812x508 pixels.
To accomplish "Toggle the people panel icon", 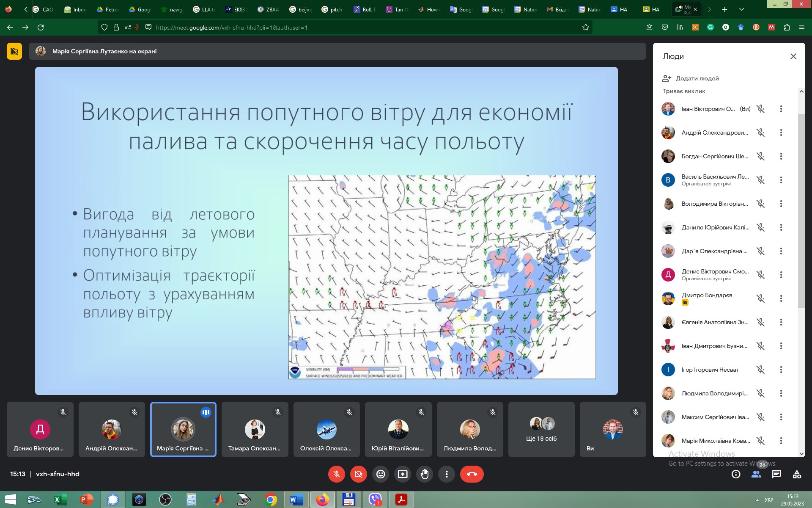I will point(756,474).
